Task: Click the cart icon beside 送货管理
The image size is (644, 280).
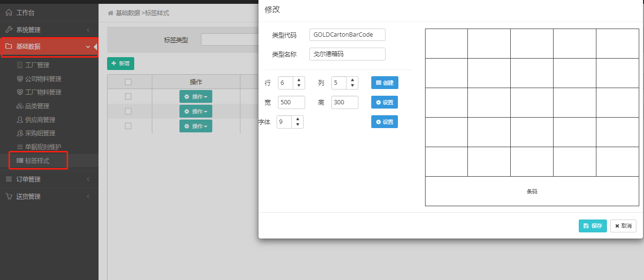Action: tap(9, 196)
